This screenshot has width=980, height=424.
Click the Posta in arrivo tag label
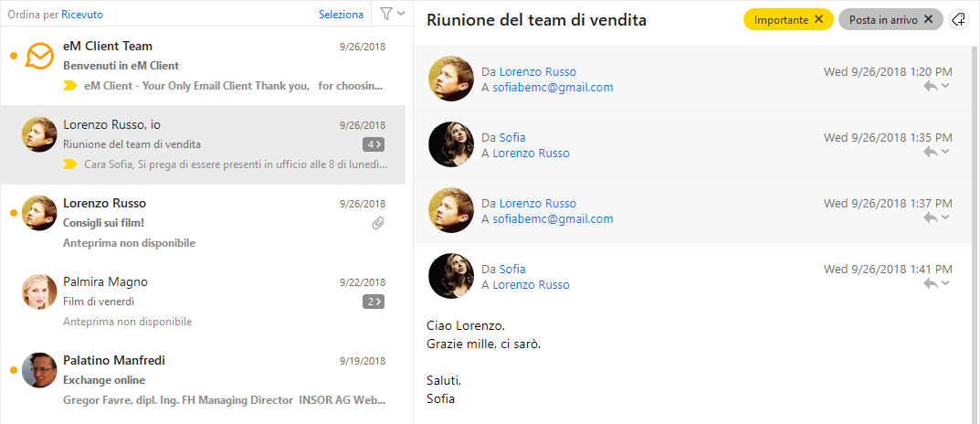point(883,20)
